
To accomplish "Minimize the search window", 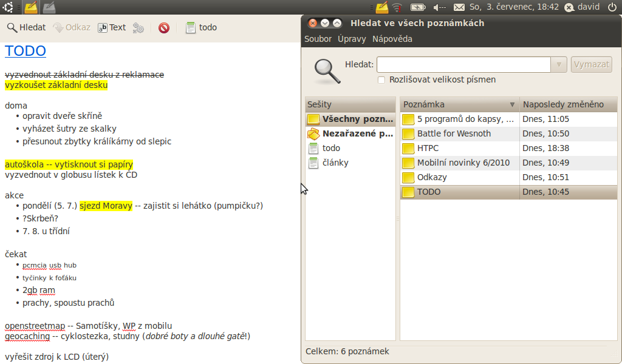I will click(325, 23).
